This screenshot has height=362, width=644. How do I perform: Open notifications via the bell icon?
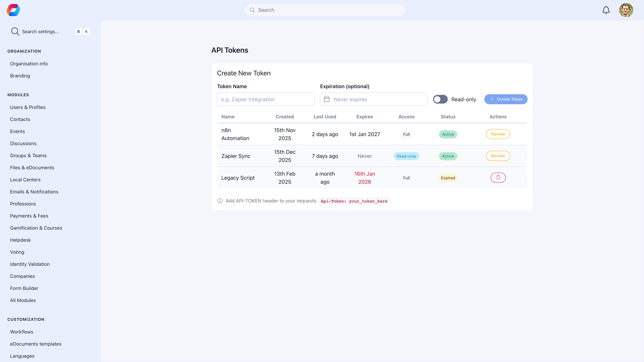pyautogui.click(x=606, y=10)
